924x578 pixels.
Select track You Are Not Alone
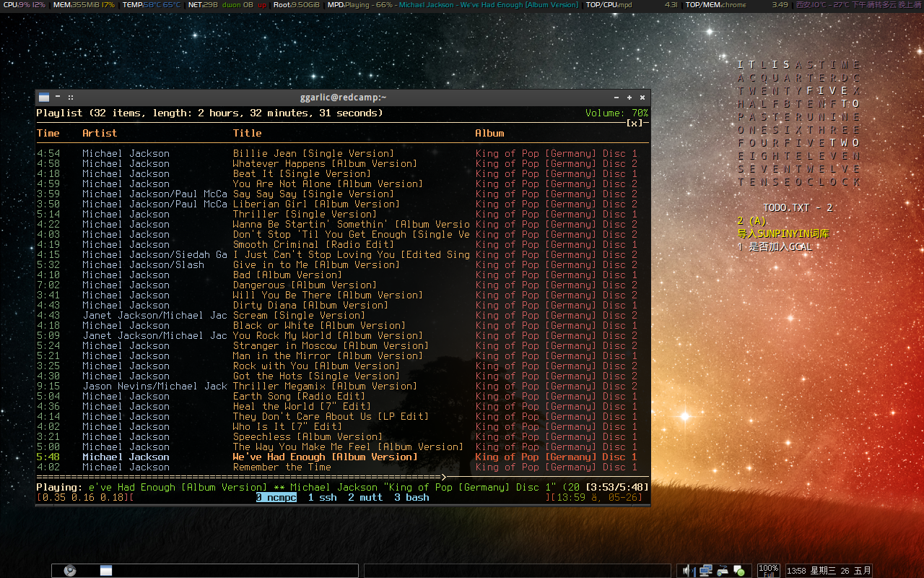[328, 184]
